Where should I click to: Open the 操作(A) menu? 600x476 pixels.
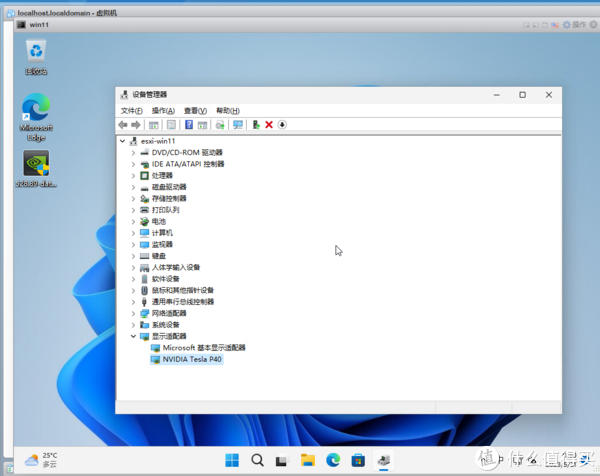[x=163, y=110]
